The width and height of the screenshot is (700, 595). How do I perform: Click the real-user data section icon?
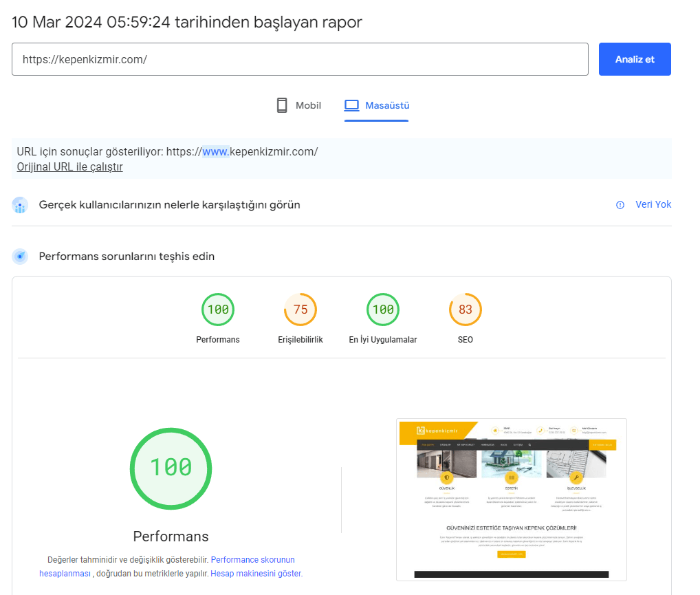[21, 205]
